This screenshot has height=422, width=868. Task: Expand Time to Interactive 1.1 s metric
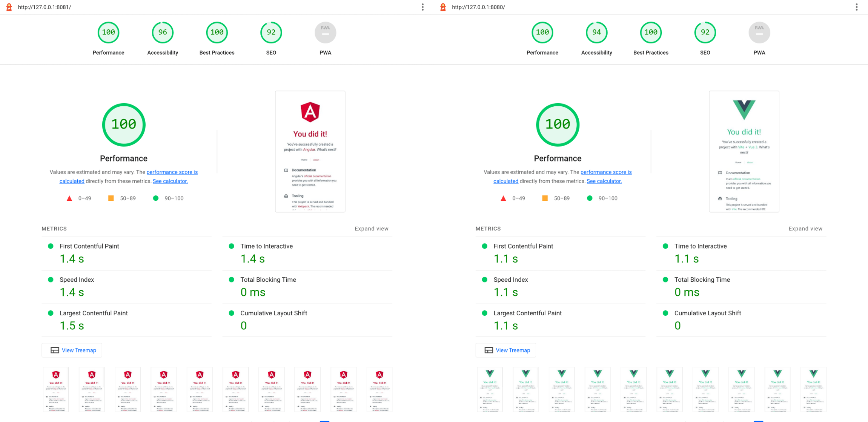[741, 253]
